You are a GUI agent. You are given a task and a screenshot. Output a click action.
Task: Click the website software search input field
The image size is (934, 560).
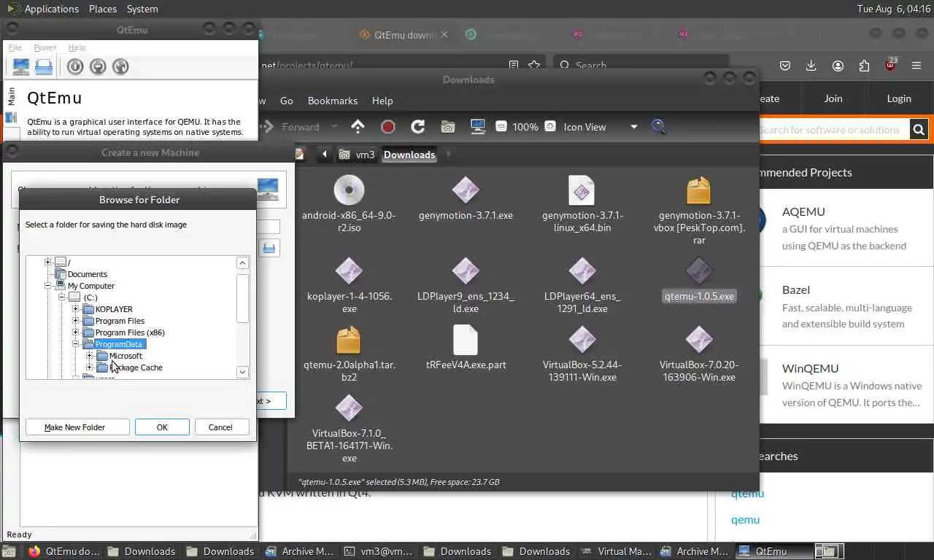833,130
